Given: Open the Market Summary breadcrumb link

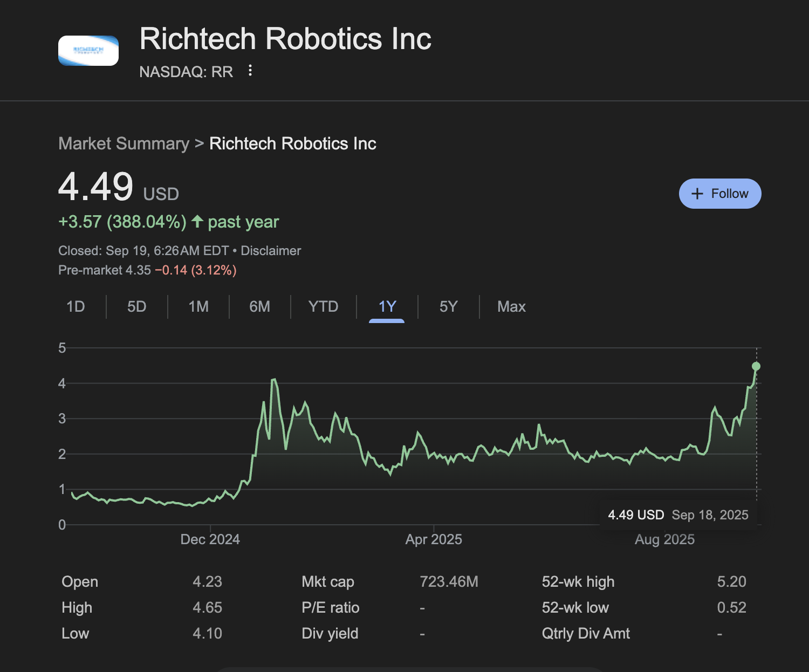Looking at the screenshot, I should (124, 143).
